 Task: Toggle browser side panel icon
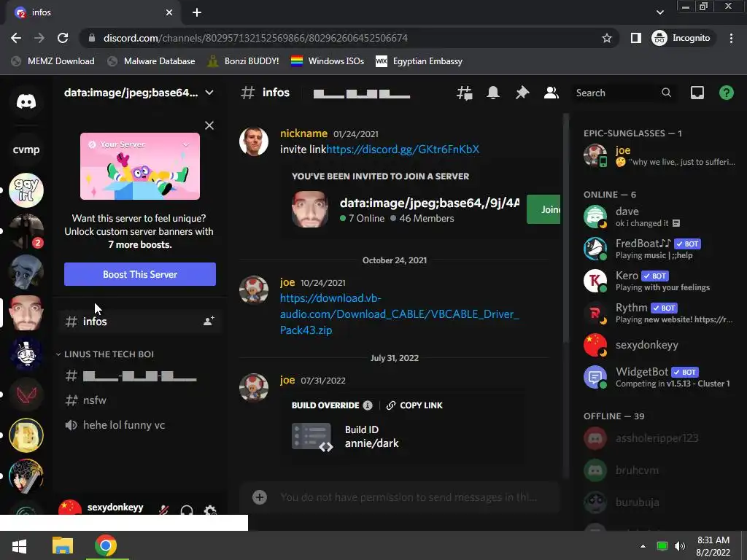pyautogui.click(x=635, y=38)
